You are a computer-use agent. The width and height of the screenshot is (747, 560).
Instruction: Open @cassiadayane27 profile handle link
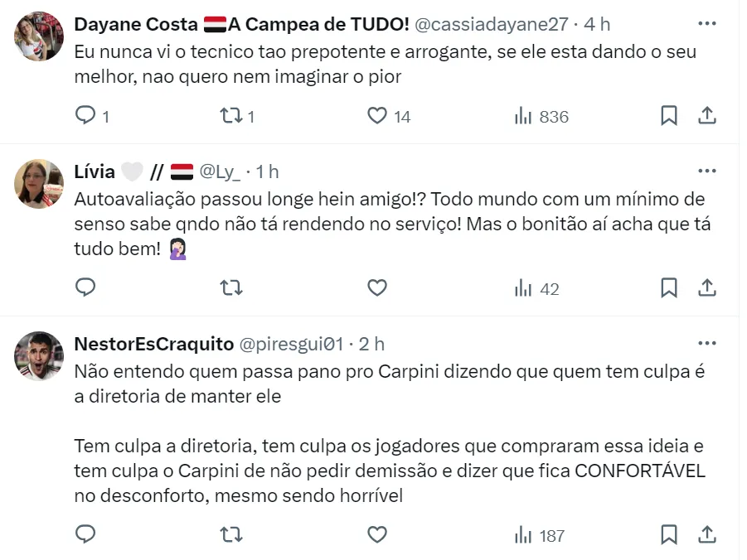tap(491, 25)
